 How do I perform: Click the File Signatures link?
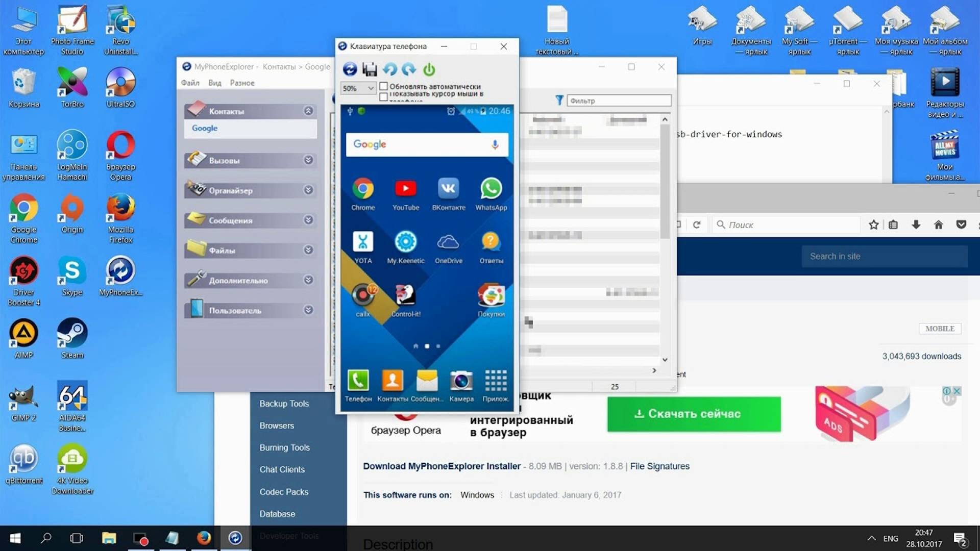click(x=659, y=466)
